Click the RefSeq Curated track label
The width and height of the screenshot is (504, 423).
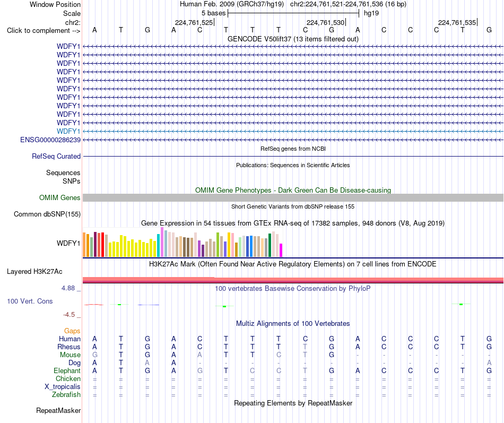point(56,157)
